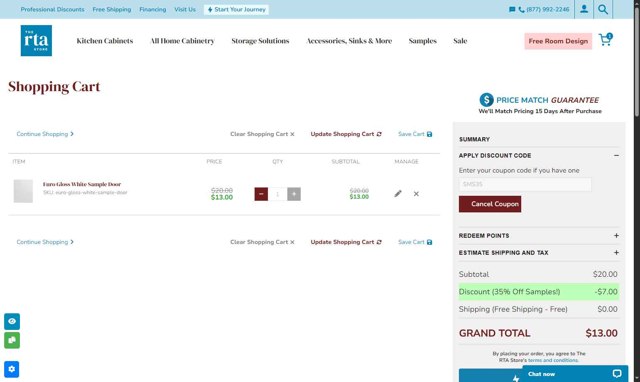
Task: Click the chat bubble icon beside phone number
Action: click(x=512, y=9)
